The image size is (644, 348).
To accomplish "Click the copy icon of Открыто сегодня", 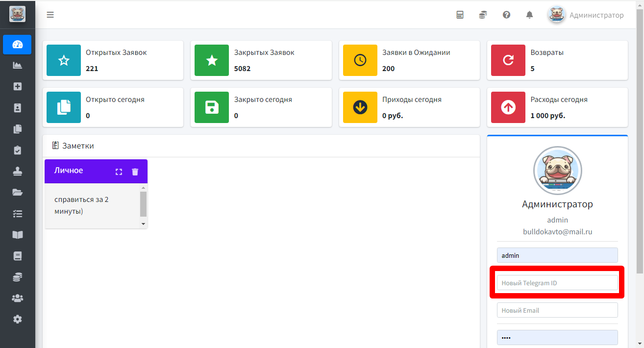I will (64, 107).
